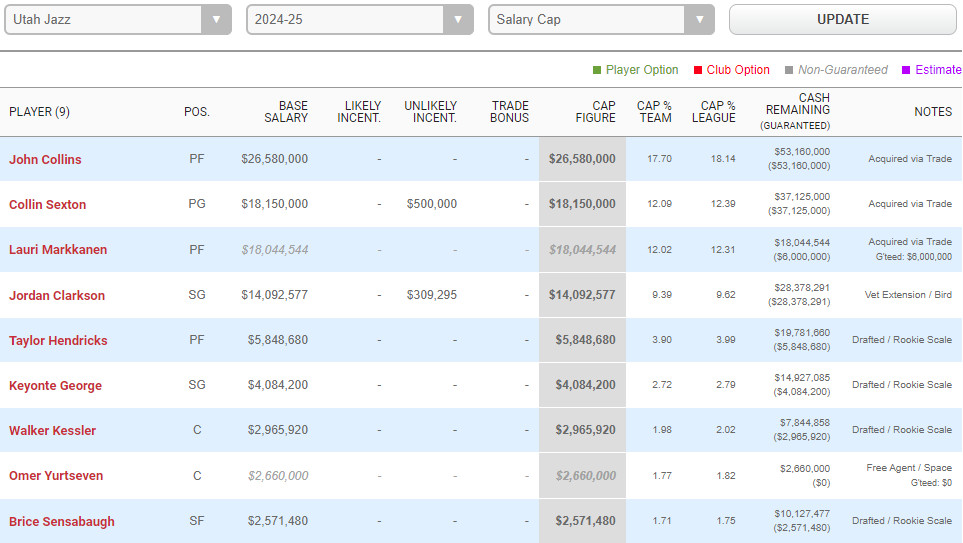Screen dimensions: 963x543
Task: Open Taylor Hendricks player link
Action: click(58, 340)
